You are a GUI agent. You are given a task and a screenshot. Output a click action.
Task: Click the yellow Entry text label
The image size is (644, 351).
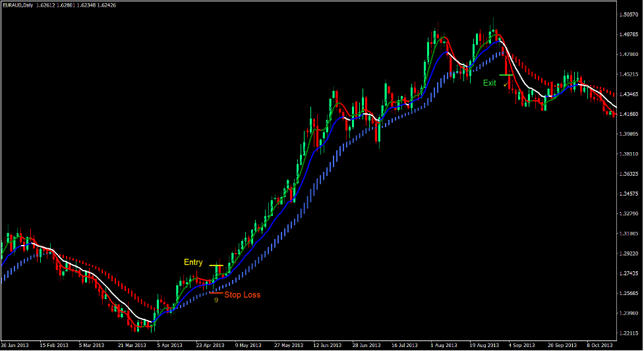click(193, 262)
